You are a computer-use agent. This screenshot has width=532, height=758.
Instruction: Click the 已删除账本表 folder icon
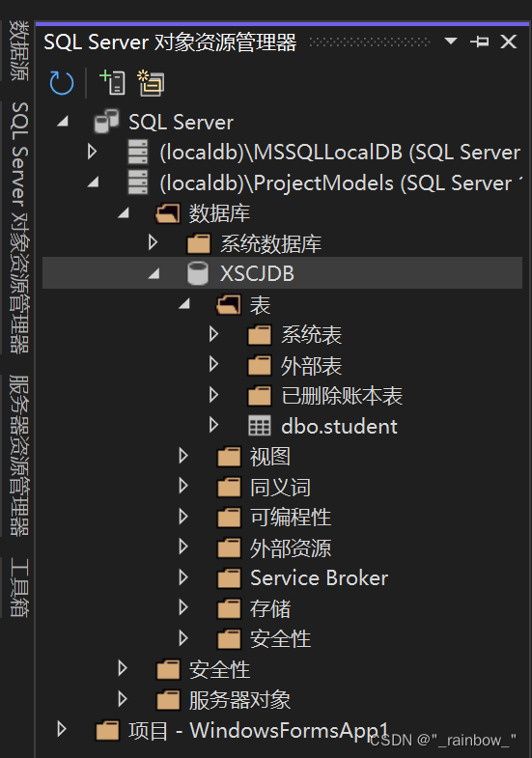point(260,396)
